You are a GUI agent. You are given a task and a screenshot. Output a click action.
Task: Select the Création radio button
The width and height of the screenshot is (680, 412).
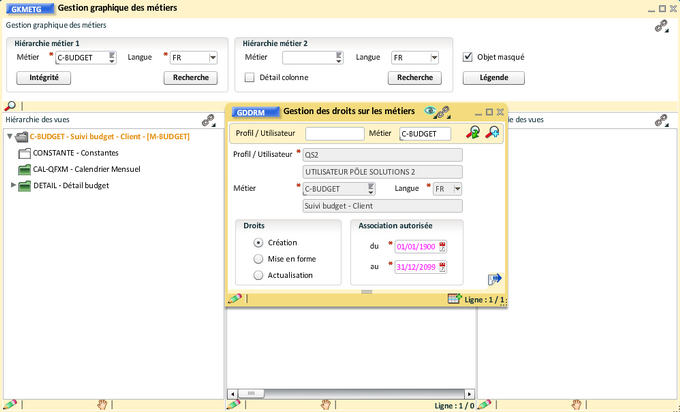click(x=259, y=242)
